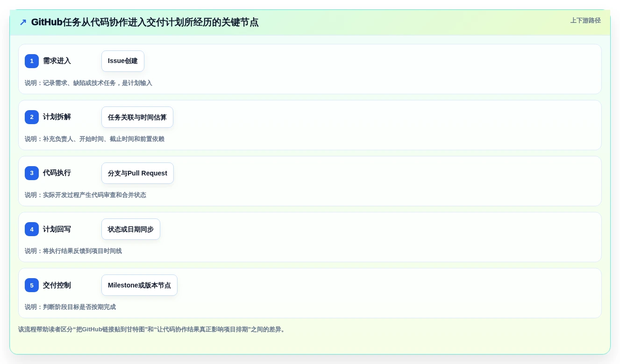Image resolution: width=620 pixels, height=364 pixels.
Task: Click the 代码执行 step label
Action: coord(57,173)
